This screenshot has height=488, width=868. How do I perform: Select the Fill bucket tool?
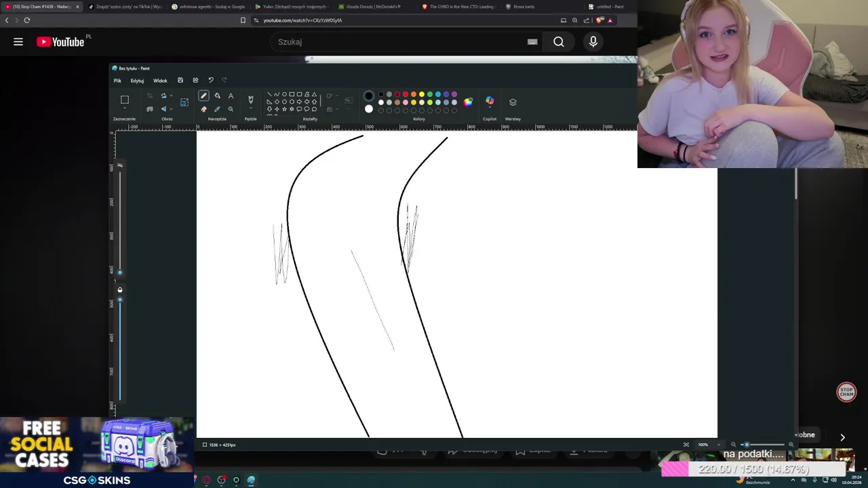click(x=217, y=96)
